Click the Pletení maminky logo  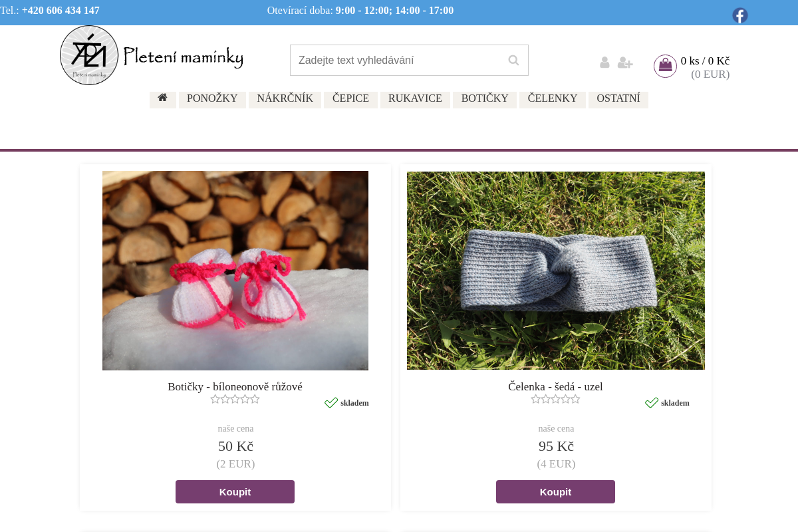coord(152,56)
